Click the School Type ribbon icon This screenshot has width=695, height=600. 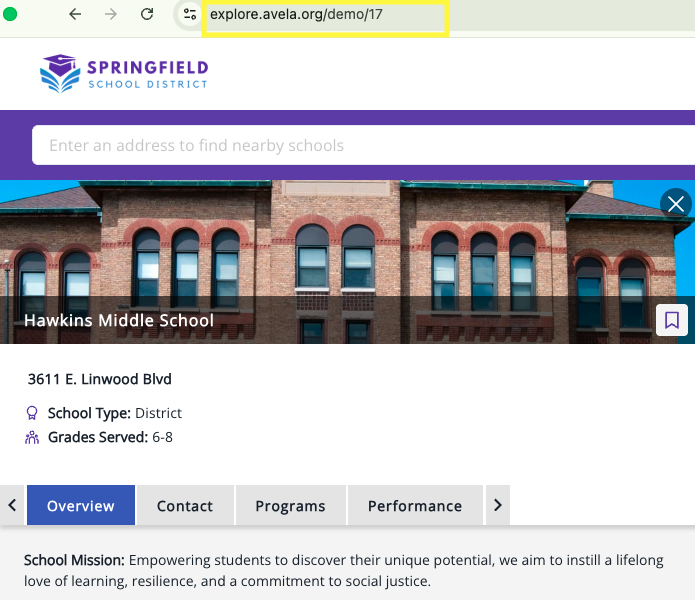click(32, 413)
